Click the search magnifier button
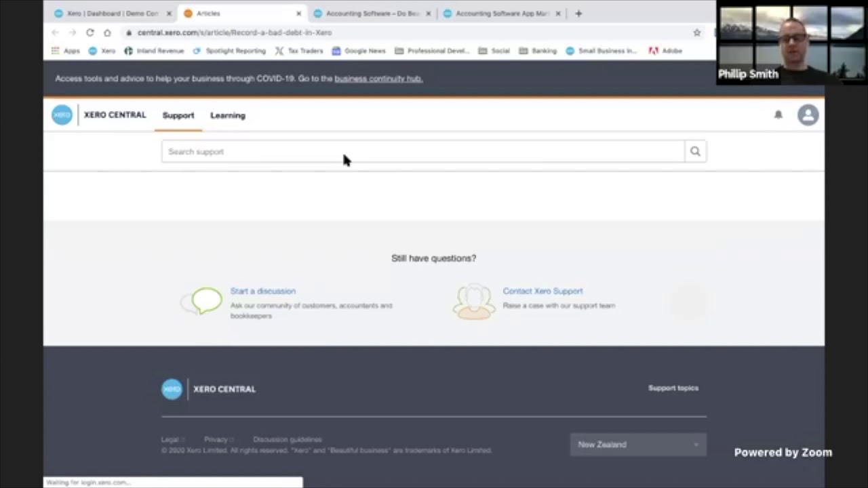 [695, 152]
